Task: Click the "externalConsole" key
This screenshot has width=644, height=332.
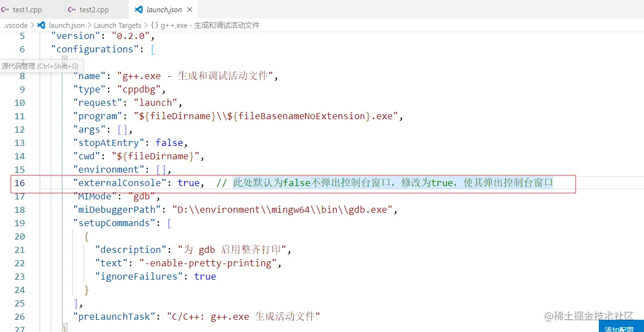Action: pos(120,183)
